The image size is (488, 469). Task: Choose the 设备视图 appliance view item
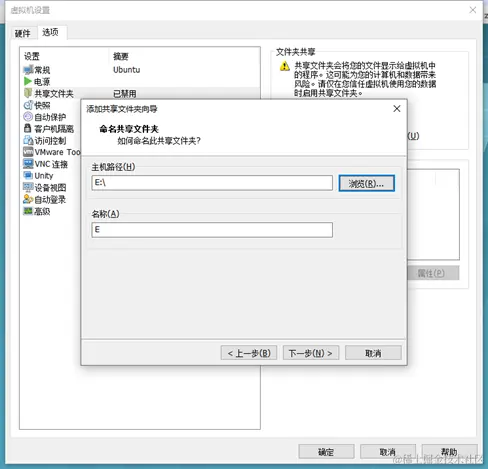coord(45,187)
